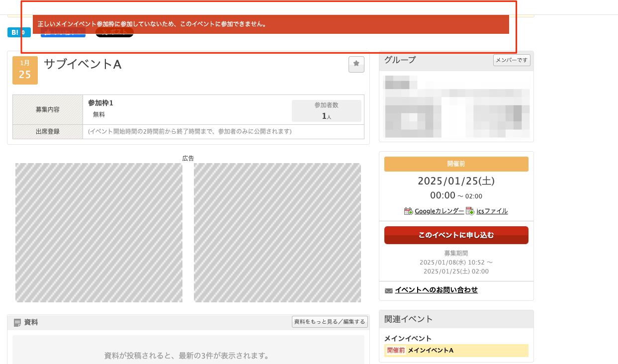The image size is (618, 364).
Task: Click the pixelated group thumbnail image
Action: point(455,106)
